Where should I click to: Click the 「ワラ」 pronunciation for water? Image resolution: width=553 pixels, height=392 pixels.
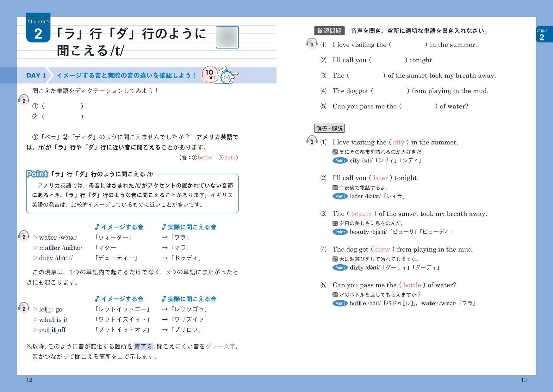click(x=180, y=237)
